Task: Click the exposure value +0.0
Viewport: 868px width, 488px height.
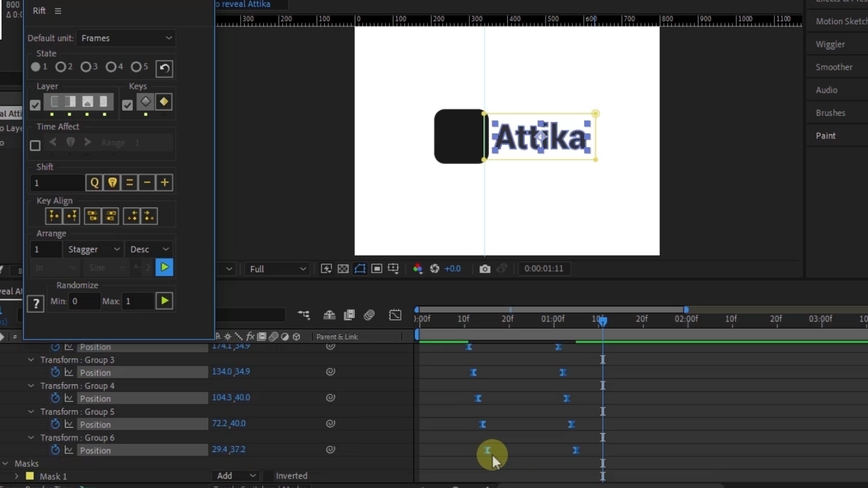Action: 452,268
